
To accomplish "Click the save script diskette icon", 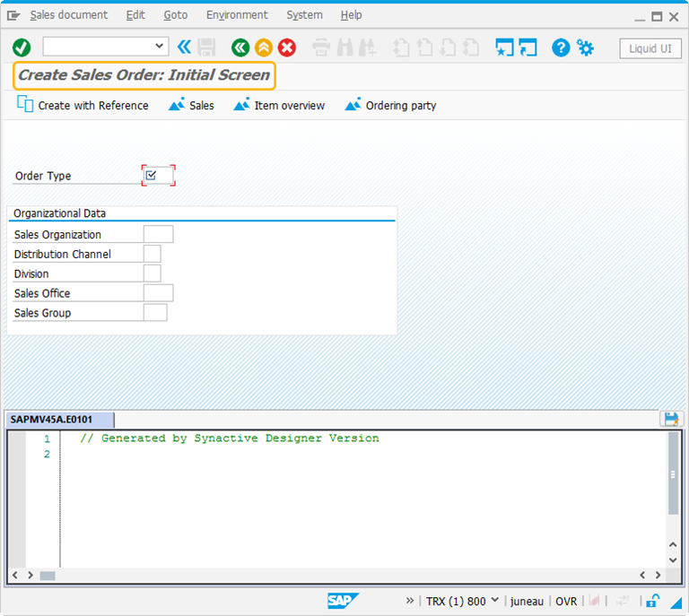I will (671, 419).
